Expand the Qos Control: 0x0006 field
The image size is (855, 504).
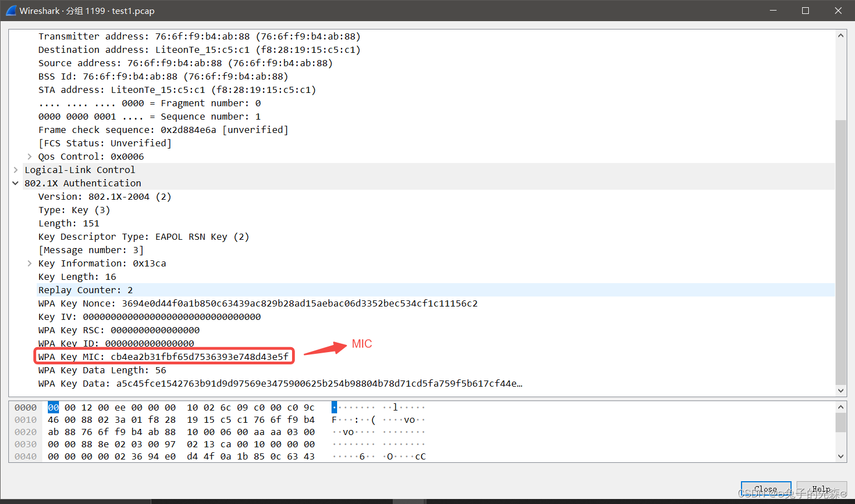click(29, 156)
